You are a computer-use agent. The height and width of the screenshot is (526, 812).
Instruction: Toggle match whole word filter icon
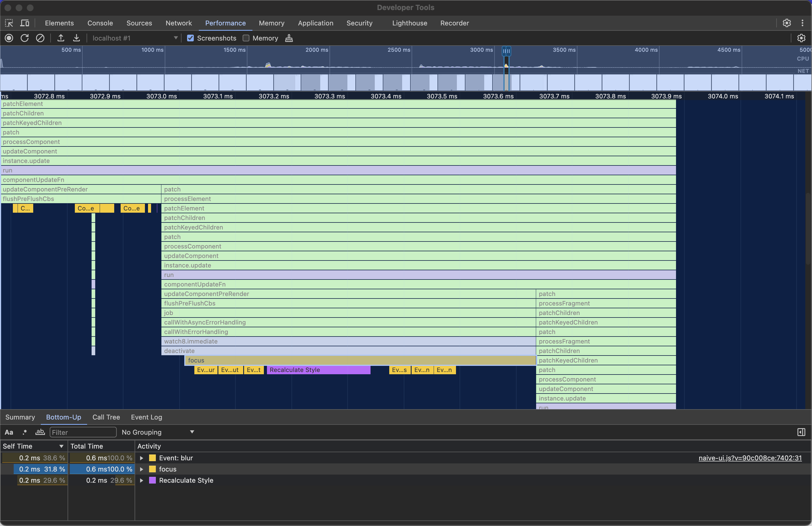[40, 432]
